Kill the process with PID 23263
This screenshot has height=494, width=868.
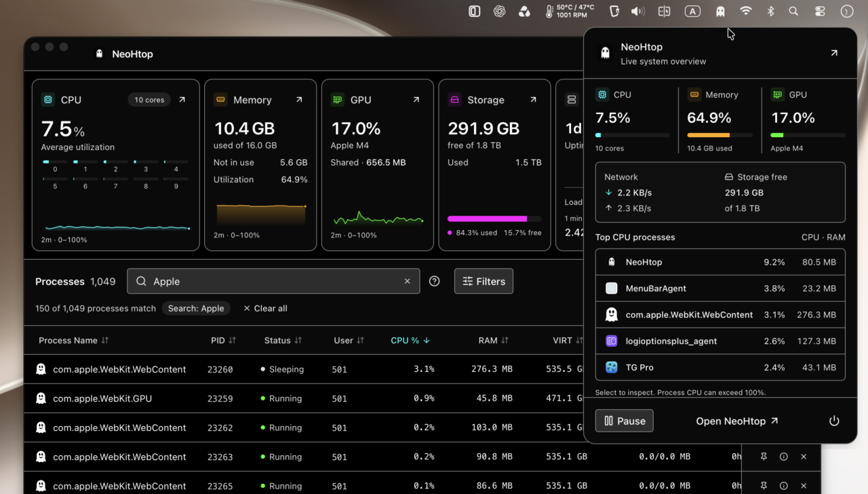(x=804, y=457)
